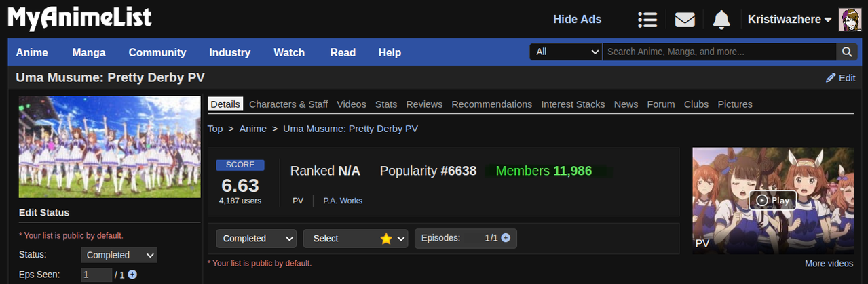
Task: Open the MyAnimeList logo home link
Action: point(79,18)
